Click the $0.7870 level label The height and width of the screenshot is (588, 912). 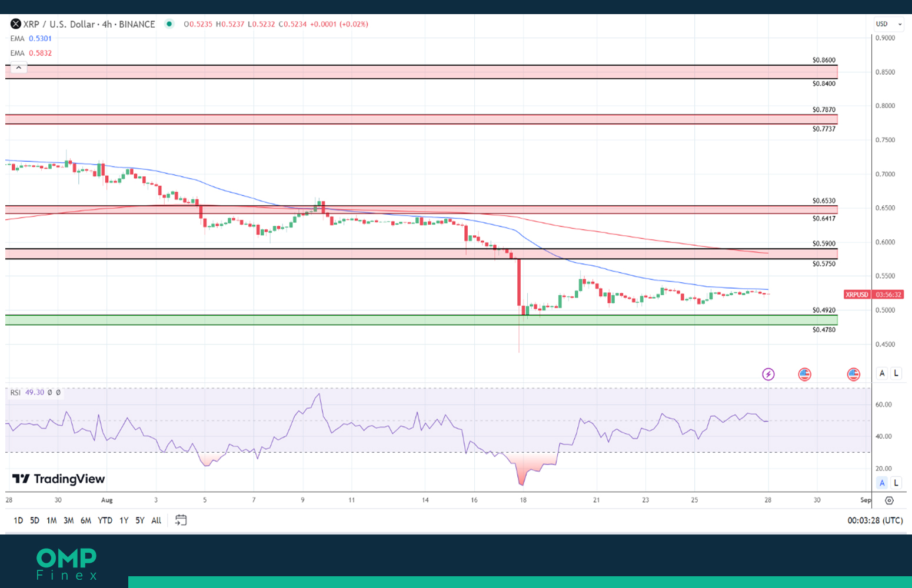pos(824,110)
